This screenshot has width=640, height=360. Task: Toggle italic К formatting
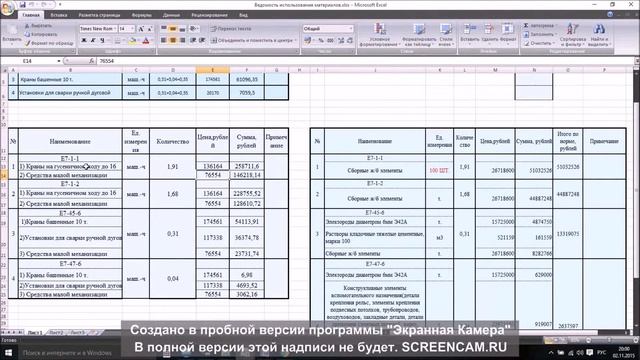tap(93, 40)
